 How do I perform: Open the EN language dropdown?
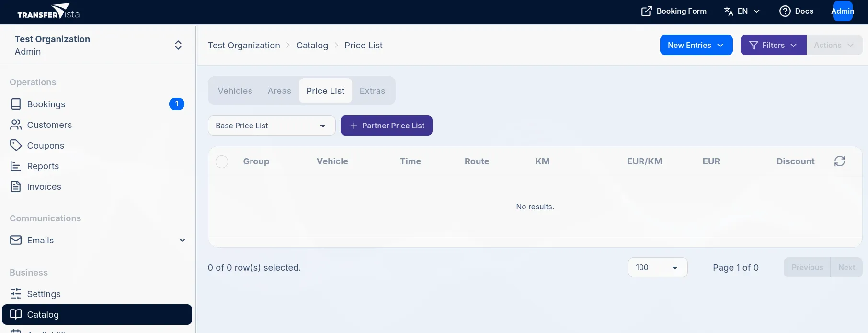[x=742, y=11]
